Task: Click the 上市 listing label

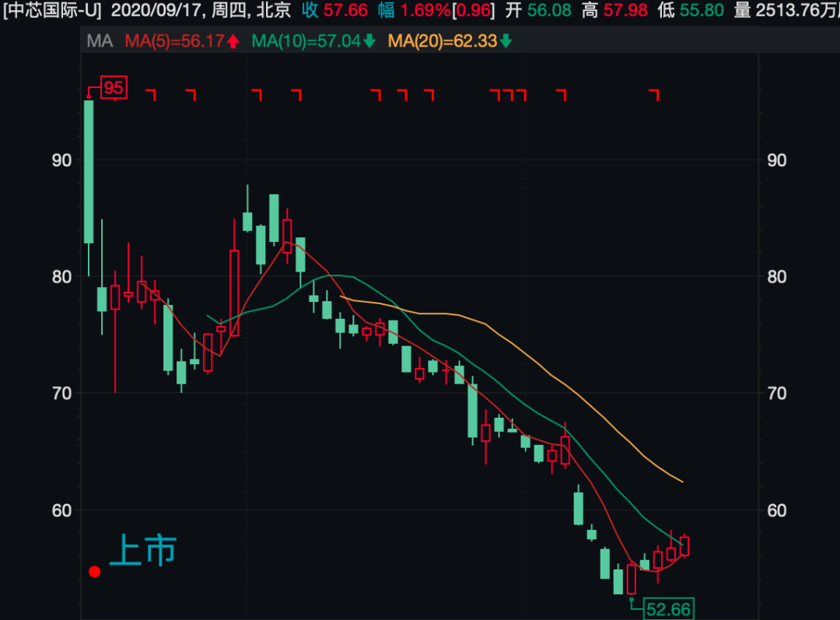Action: pyautogui.click(x=143, y=550)
